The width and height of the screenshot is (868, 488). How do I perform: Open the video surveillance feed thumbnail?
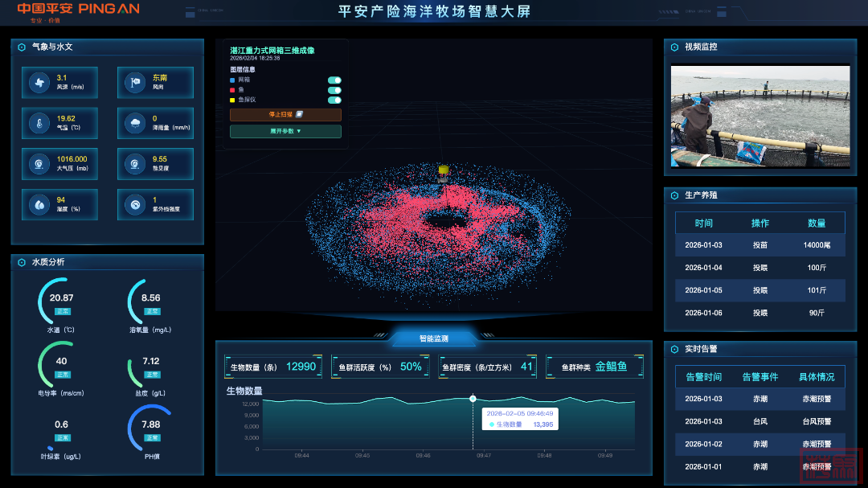[x=760, y=117]
